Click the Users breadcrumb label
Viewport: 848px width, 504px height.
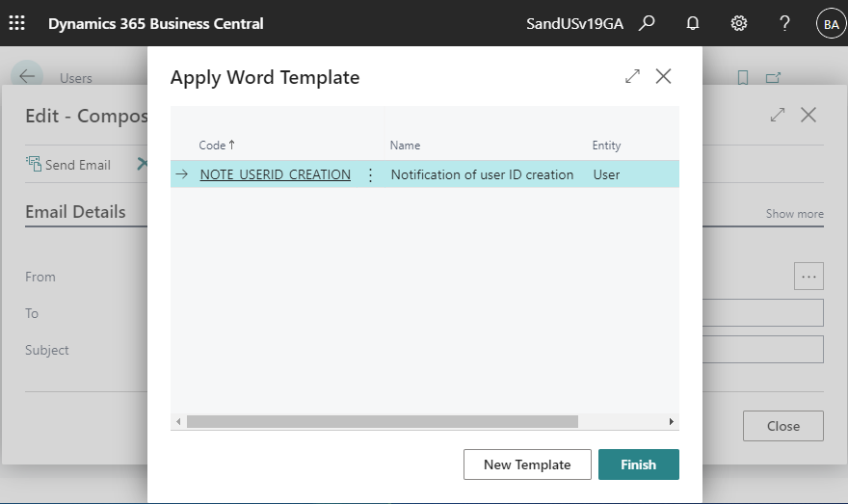[x=76, y=78]
